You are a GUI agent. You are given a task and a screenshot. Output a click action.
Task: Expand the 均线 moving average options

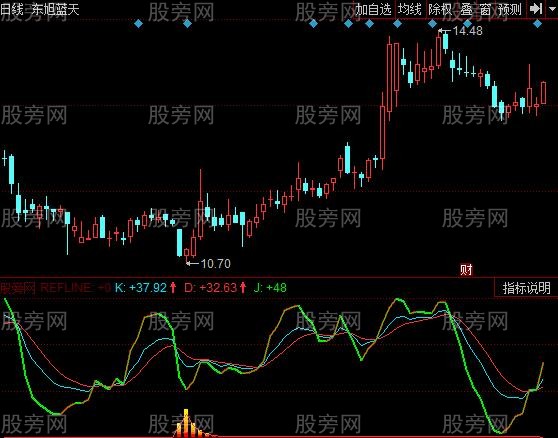tap(410, 9)
